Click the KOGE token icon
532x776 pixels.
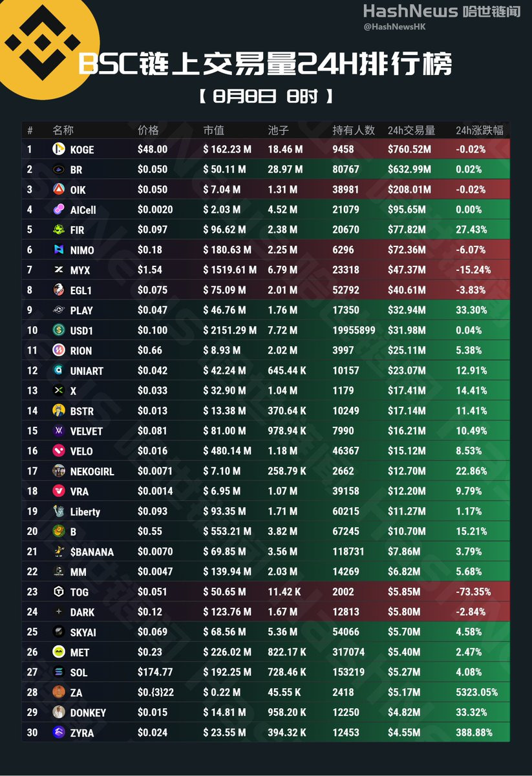[x=59, y=149]
